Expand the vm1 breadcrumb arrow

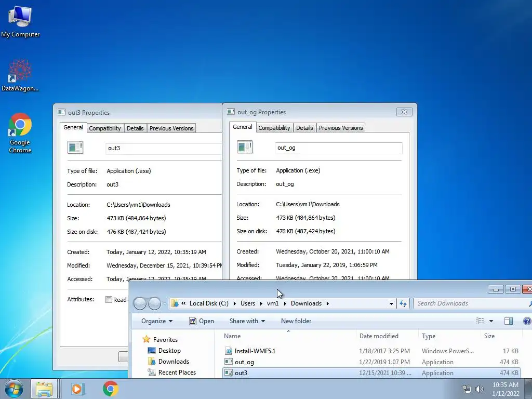(x=284, y=303)
